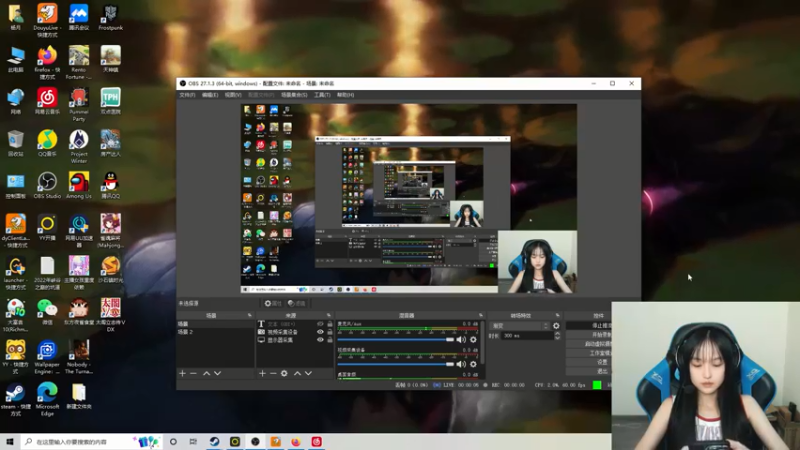Lock the 视频采集设备 source
Viewport: 800px width, 450px height.
point(330,332)
